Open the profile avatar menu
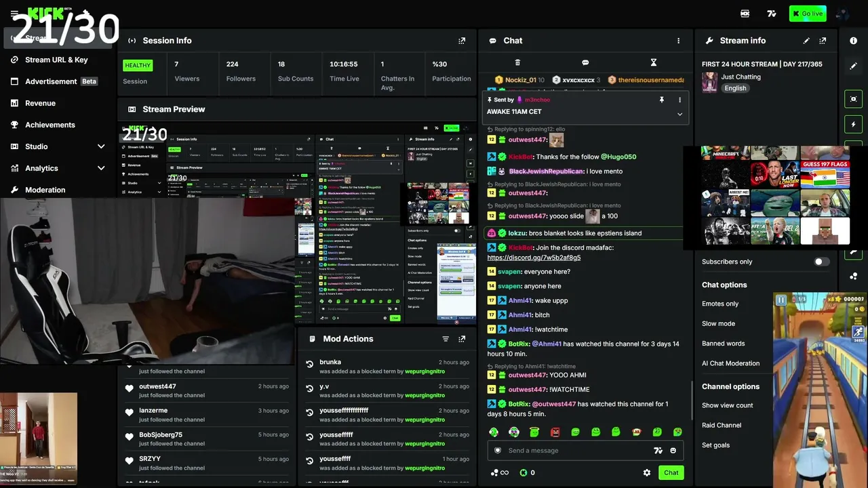Screen dimensions: 868x488 pos(842,14)
